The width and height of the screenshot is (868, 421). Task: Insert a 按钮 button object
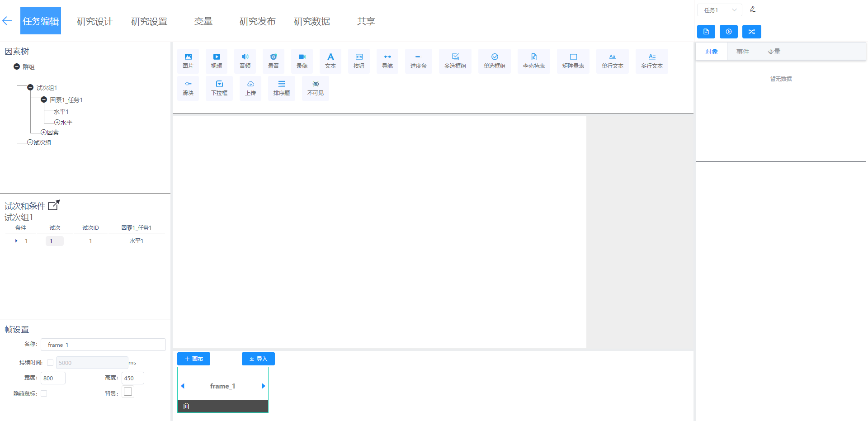click(x=359, y=61)
